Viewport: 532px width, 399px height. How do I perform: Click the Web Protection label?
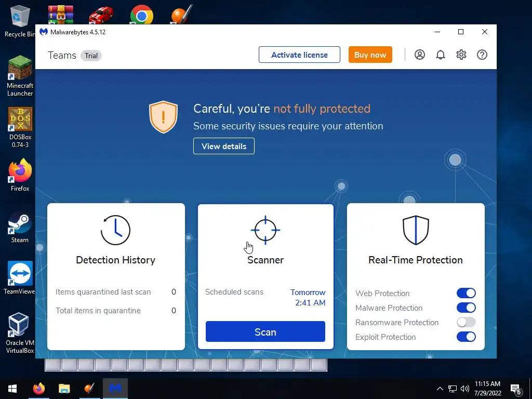pos(382,294)
